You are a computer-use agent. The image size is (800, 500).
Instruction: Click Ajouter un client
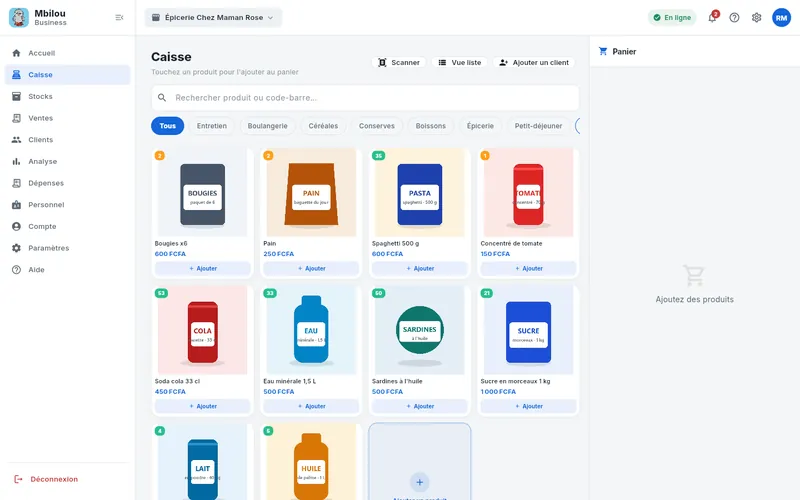(534, 62)
